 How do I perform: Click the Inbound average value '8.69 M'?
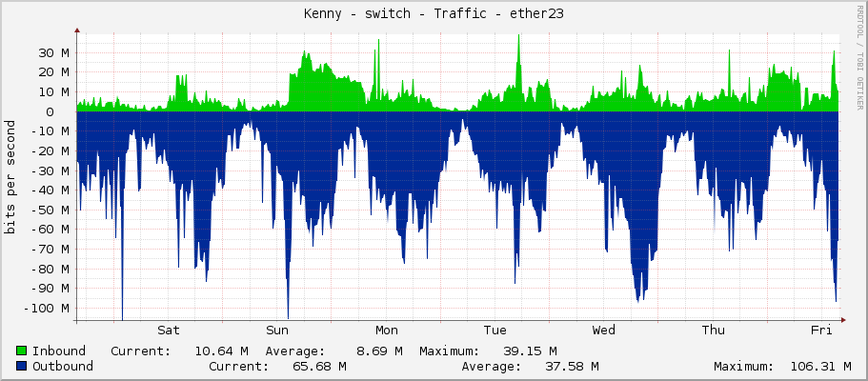(x=380, y=351)
